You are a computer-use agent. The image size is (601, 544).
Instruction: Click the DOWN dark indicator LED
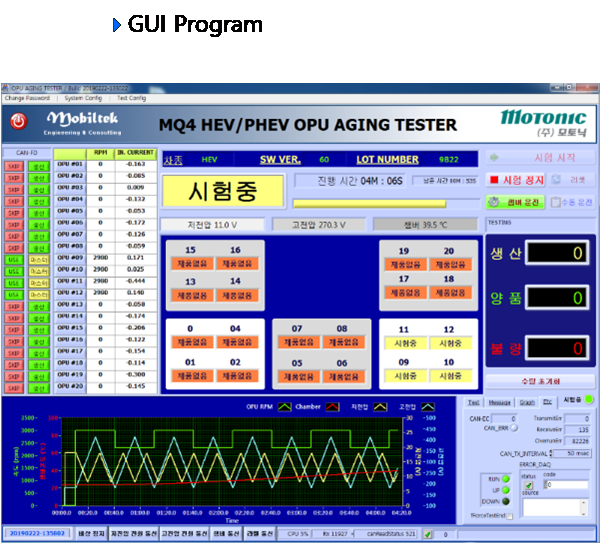point(506,501)
